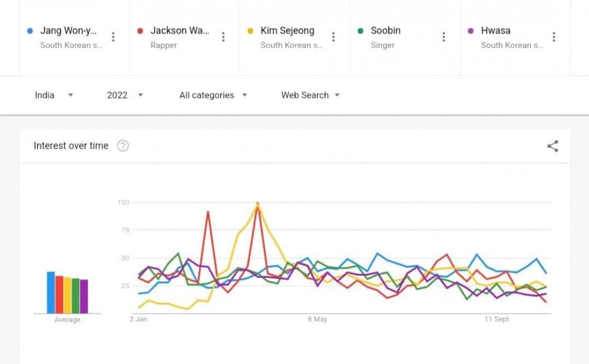589x364 pixels.
Task: Open the Kim Sejeong more options menu
Action: coord(333,37)
